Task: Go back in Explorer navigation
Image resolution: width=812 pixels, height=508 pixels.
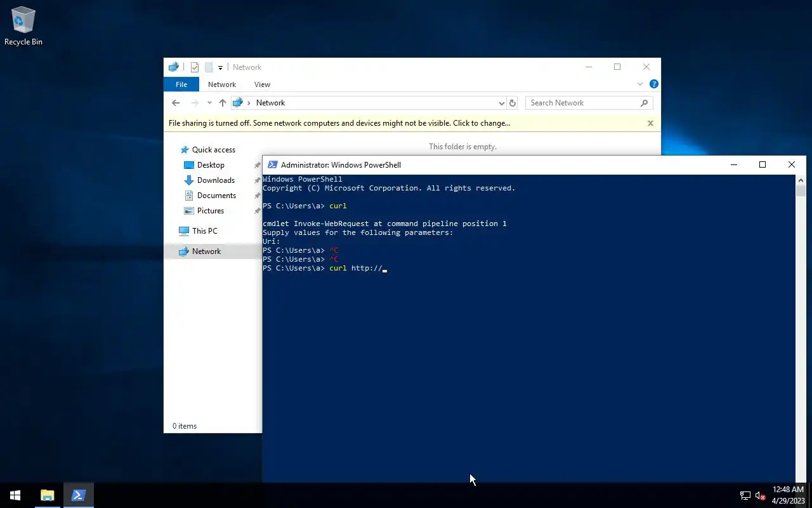Action: [176, 103]
